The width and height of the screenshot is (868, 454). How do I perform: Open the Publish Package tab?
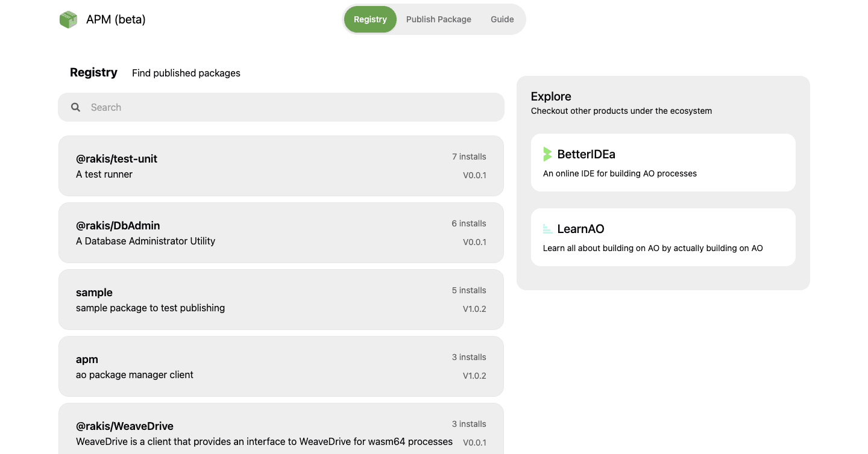pyautogui.click(x=439, y=19)
